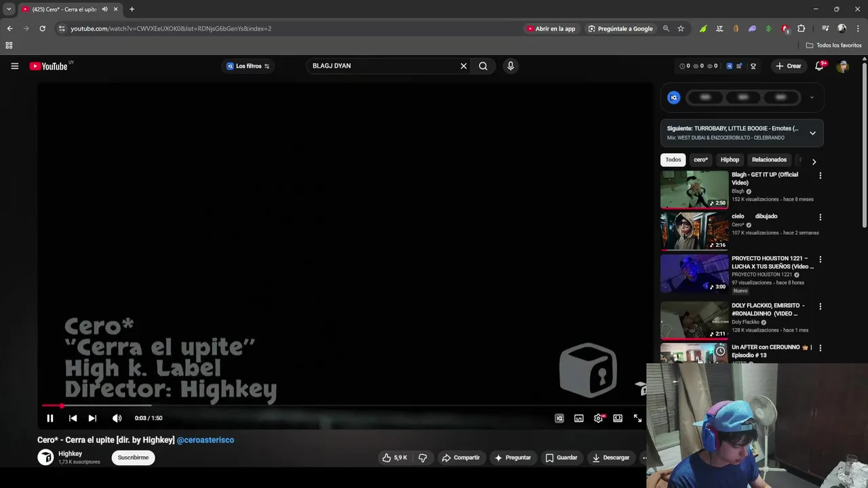Select the Hiphop chip
This screenshot has height=488, width=868.
[730, 160]
